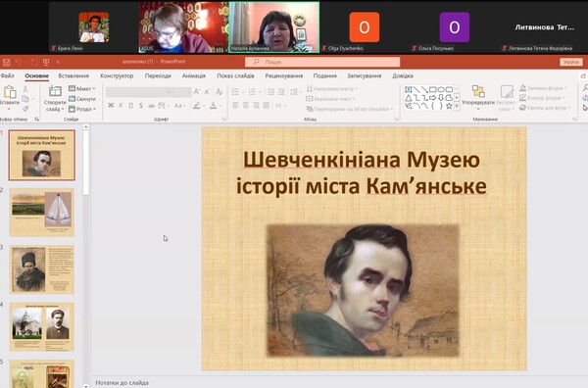The image size is (588, 388).
Task: Click the Cut scissors icon
Action: point(25,89)
